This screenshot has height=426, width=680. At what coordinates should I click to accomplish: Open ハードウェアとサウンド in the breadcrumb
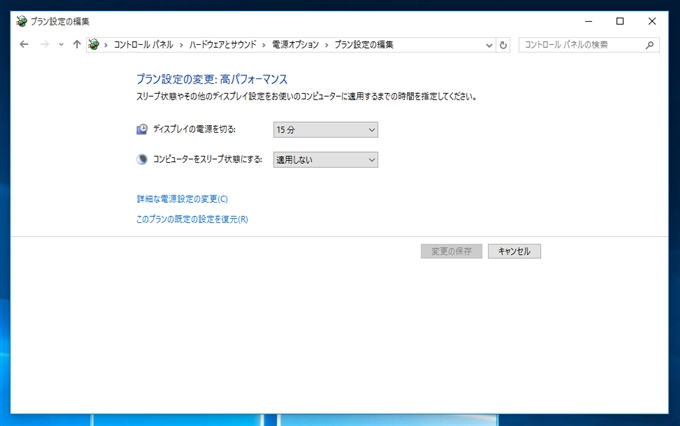pos(222,45)
